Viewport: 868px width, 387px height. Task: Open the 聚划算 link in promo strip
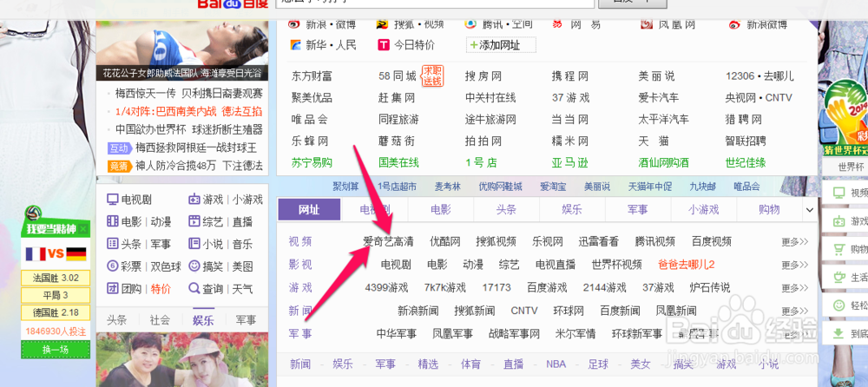pyautogui.click(x=346, y=186)
